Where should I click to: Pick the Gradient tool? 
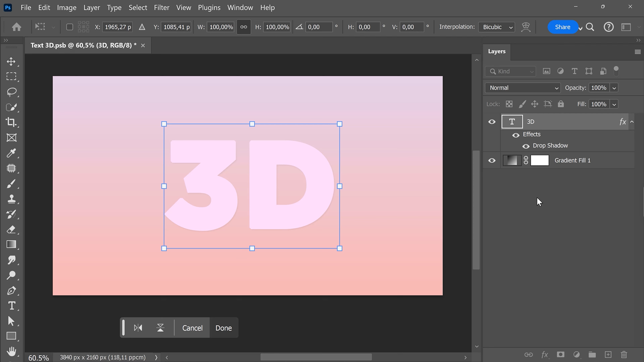coord(11,245)
